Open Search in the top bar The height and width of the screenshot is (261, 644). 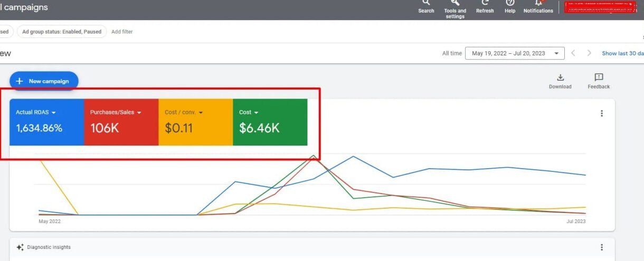pos(426,5)
